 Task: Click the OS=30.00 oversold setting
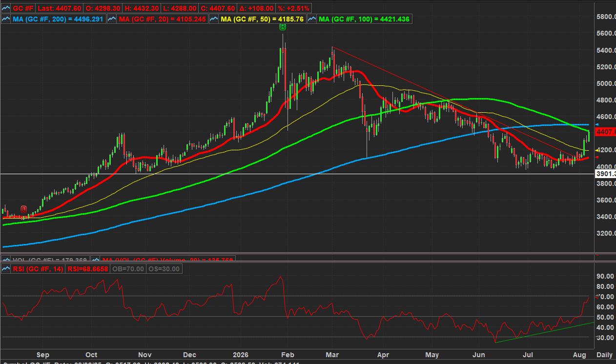click(164, 269)
